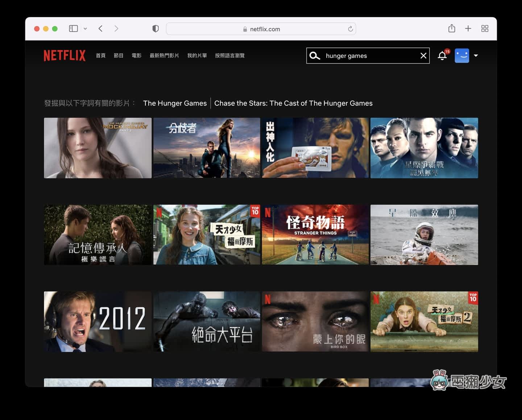Viewport: 522px width, 420px height.
Task: Click the Netflix logo
Action: click(x=65, y=55)
